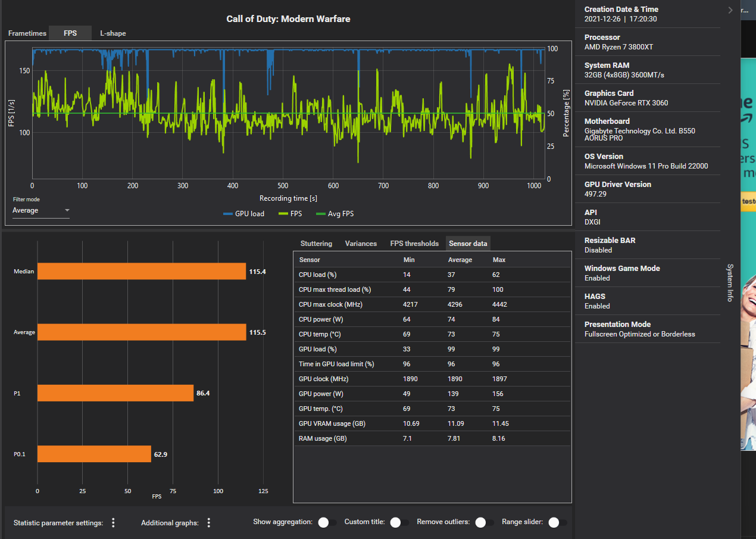Image resolution: width=756 pixels, height=539 pixels.
Task: Toggle the Avg FPS legend entry
Action: click(335, 214)
